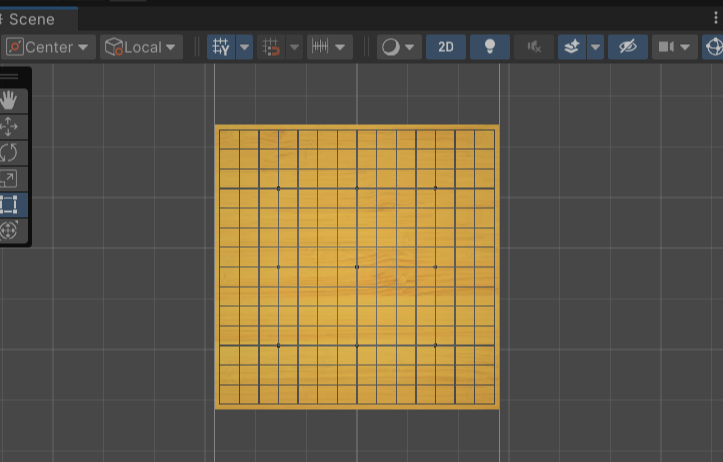
Task: Select the Go board sprite in scene
Action: click(x=357, y=267)
